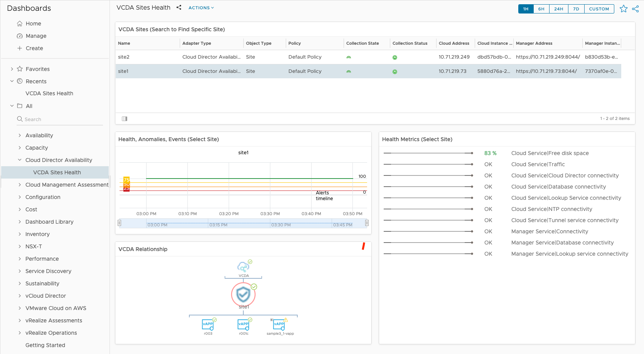The height and width of the screenshot is (354, 644).
Task: Click the r001c vApp icon
Action: coord(243,324)
